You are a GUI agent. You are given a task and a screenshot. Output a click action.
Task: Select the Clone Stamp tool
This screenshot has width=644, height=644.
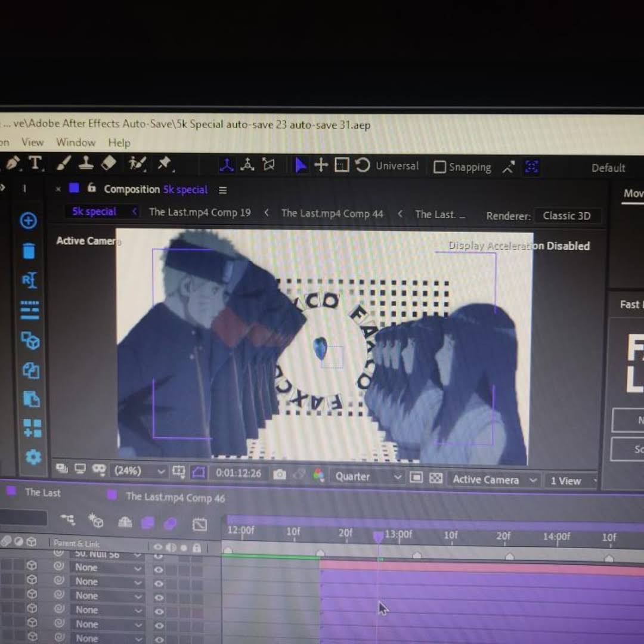point(85,163)
